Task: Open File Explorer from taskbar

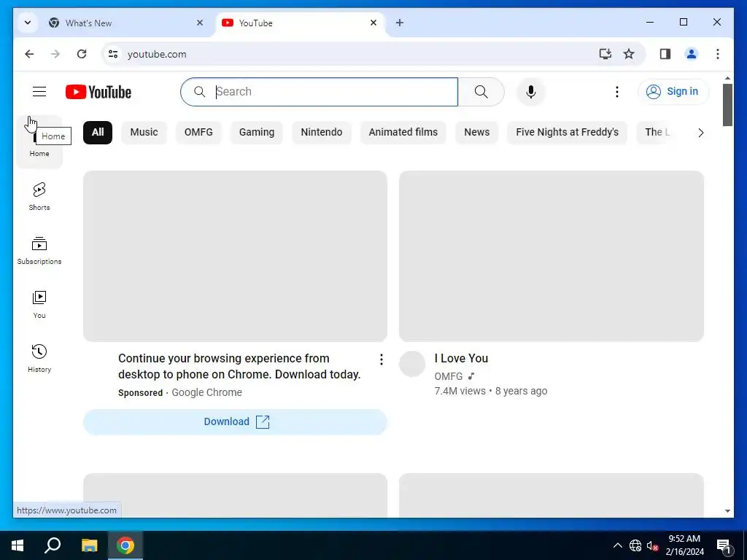Action: (x=89, y=545)
